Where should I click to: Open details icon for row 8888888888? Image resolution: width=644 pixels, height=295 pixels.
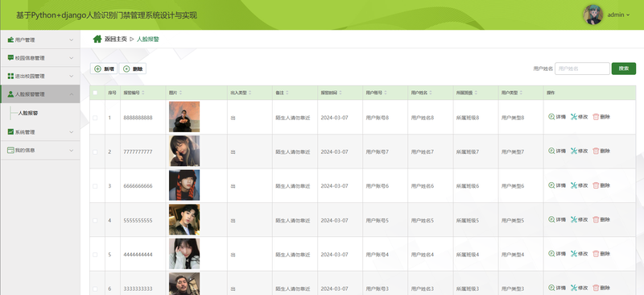(x=551, y=117)
